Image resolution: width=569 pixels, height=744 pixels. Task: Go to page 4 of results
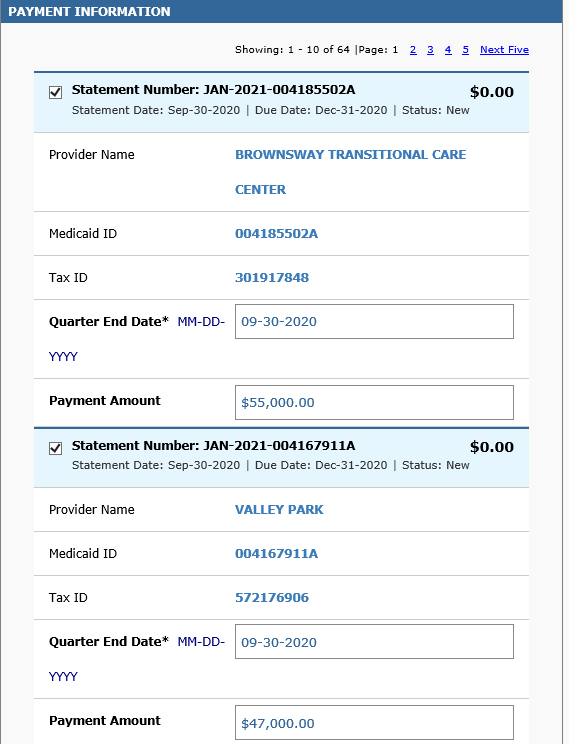(448, 50)
